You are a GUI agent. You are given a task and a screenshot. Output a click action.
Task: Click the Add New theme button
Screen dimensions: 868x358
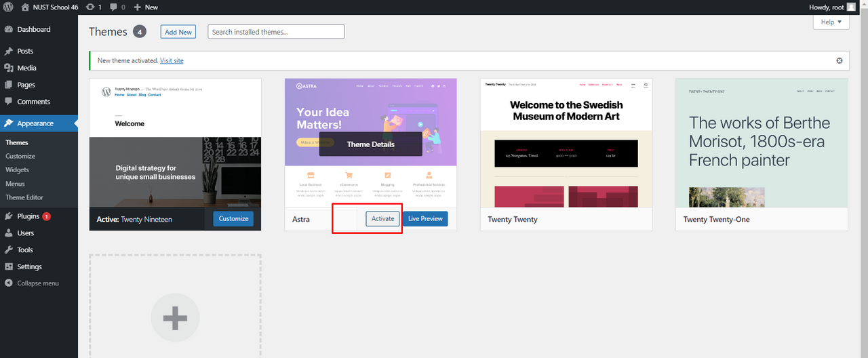click(x=178, y=32)
